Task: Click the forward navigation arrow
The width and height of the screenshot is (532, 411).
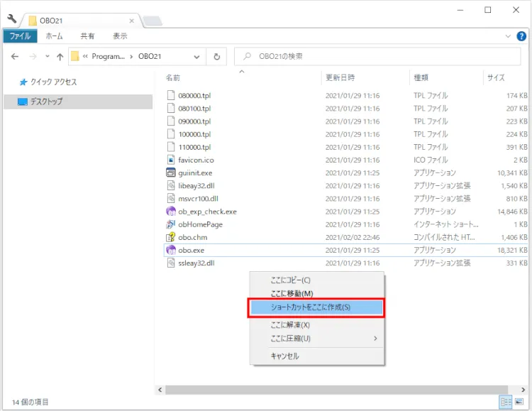Action: point(33,56)
